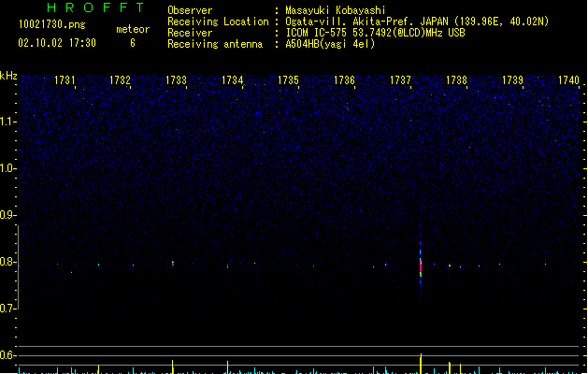Viewport: 588px width, 374px height.
Task: Click the red echo spot below 1733
Action: [x=173, y=264]
